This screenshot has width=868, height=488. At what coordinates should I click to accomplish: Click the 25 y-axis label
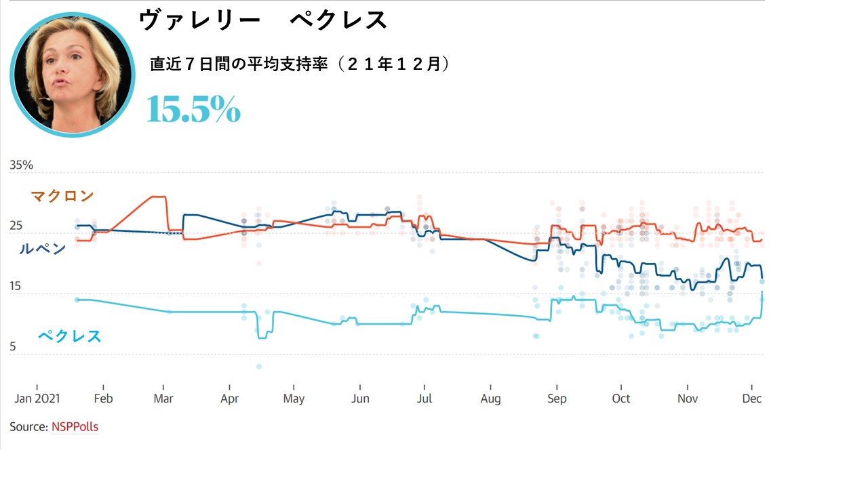[x=16, y=226]
